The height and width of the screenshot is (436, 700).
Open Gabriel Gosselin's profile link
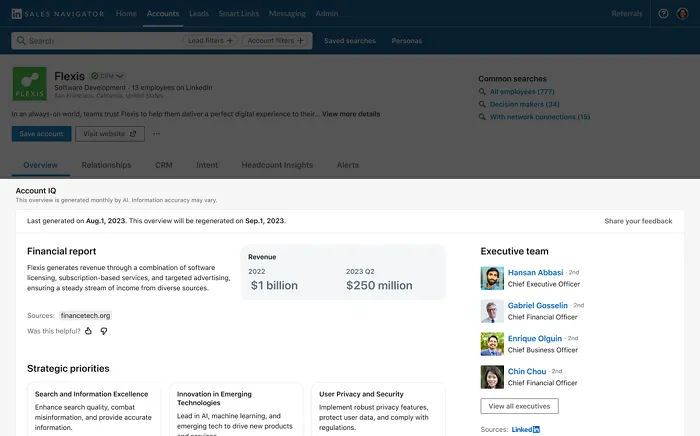538,305
